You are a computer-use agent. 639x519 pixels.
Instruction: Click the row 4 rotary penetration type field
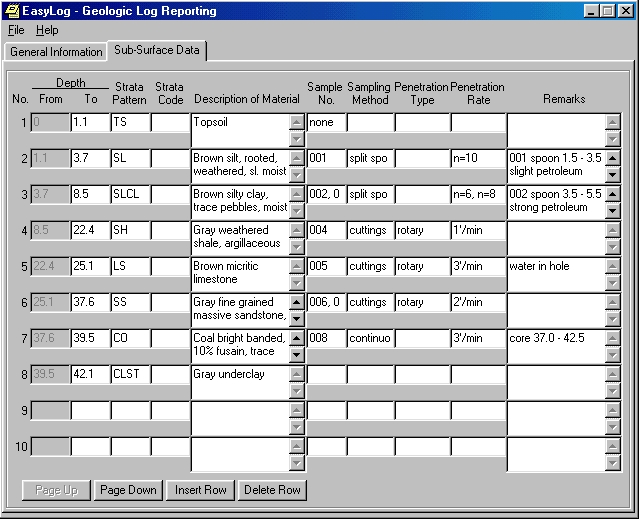(x=422, y=230)
